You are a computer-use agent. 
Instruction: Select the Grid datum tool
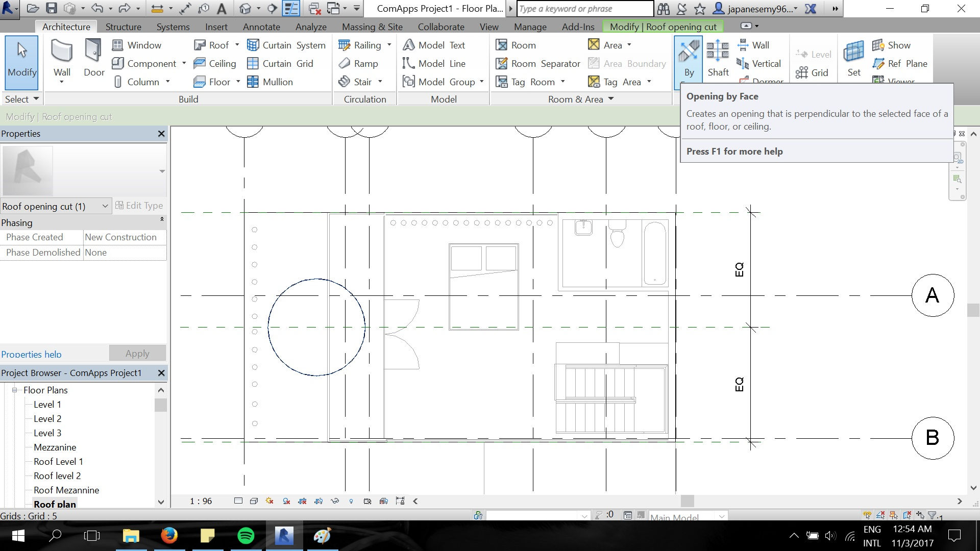click(812, 72)
